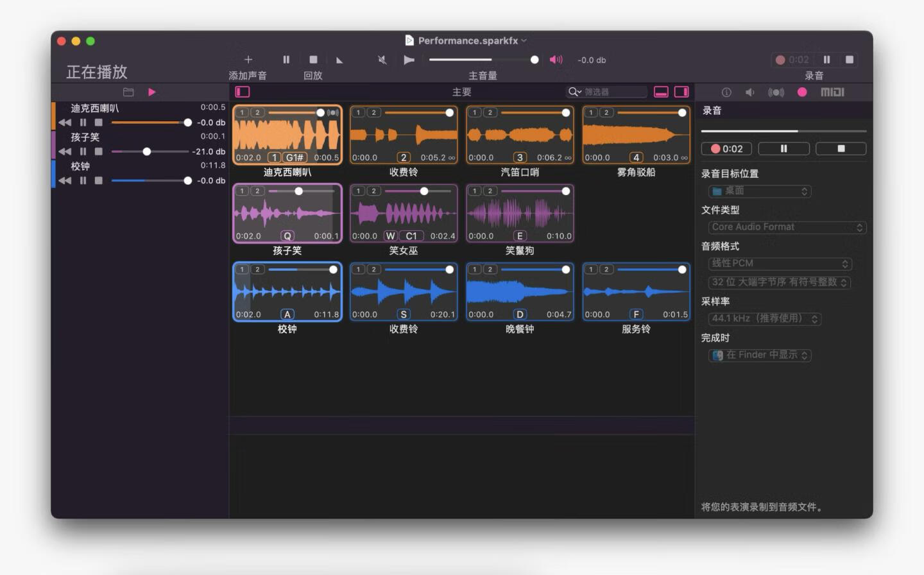Click the crossed-out speaker mute icon in the toolbar
Screen dimensions: 924x575
click(x=382, y=60)
